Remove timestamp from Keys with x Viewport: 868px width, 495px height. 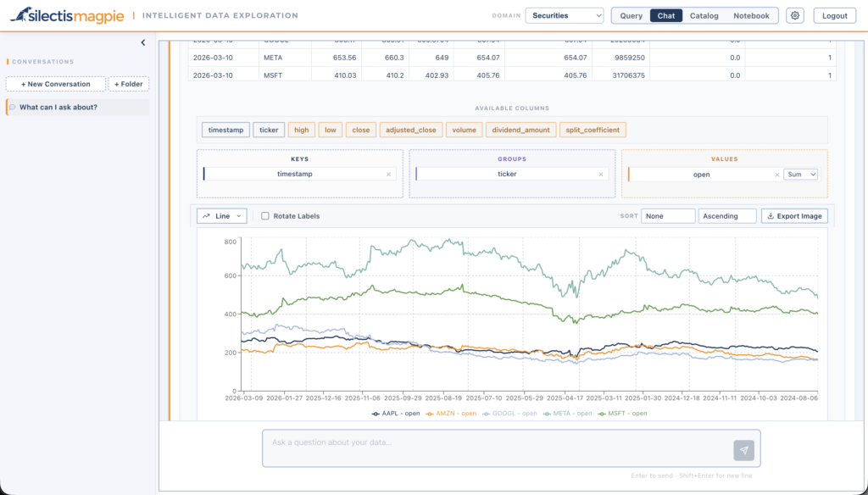(x=388, y=175)
